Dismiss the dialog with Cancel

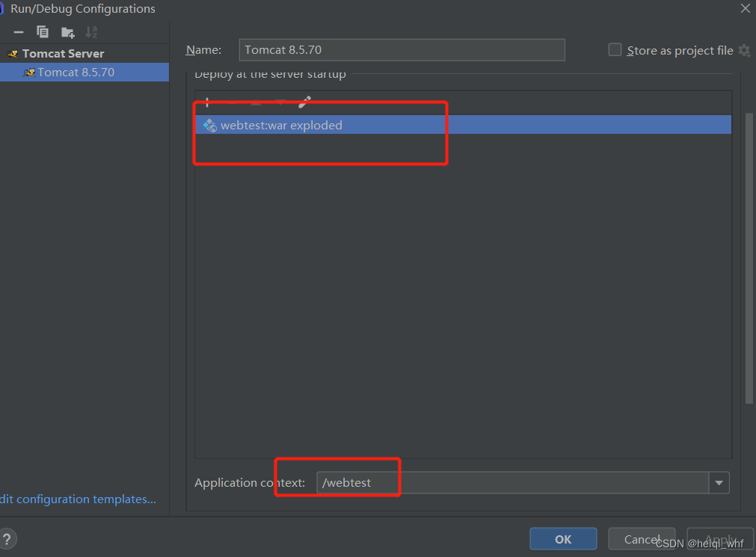point(642,538)
